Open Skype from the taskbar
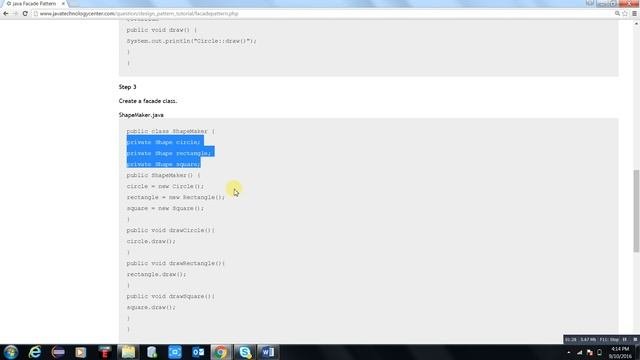 click(x=245, y=352)
